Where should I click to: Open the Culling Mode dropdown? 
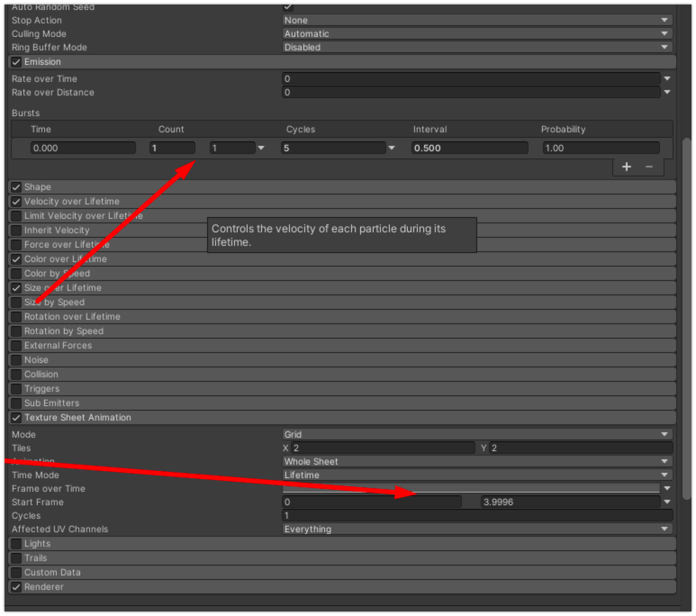tap(477, 34)
